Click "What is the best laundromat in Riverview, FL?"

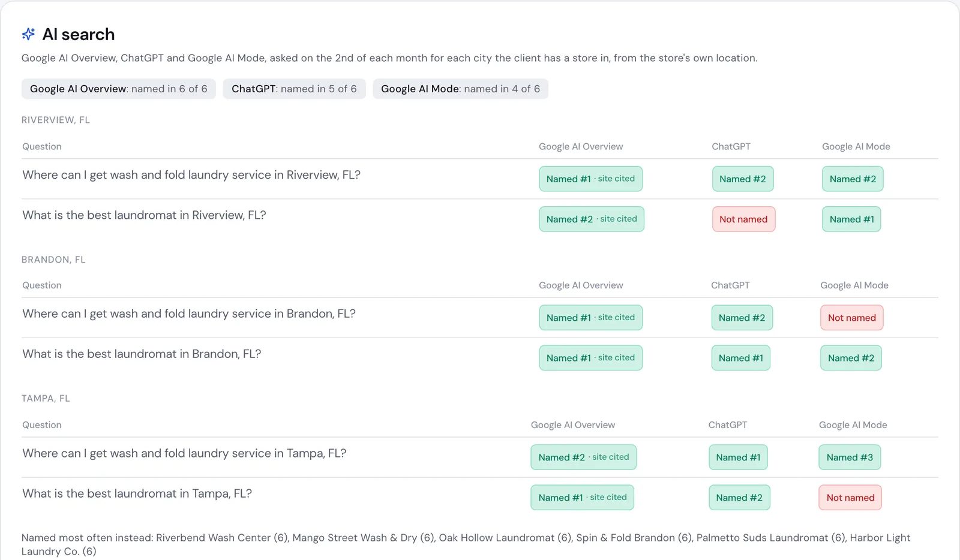coord(144,215)
